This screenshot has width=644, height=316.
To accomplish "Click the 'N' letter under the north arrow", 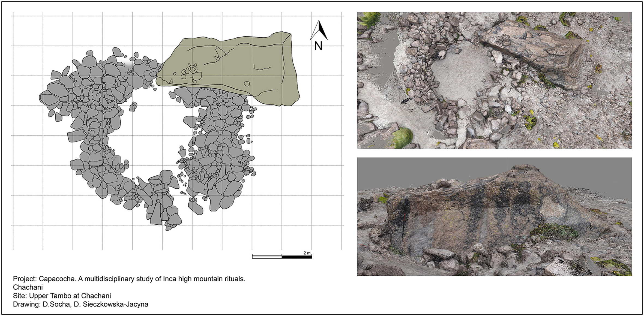I will (318, 46).
